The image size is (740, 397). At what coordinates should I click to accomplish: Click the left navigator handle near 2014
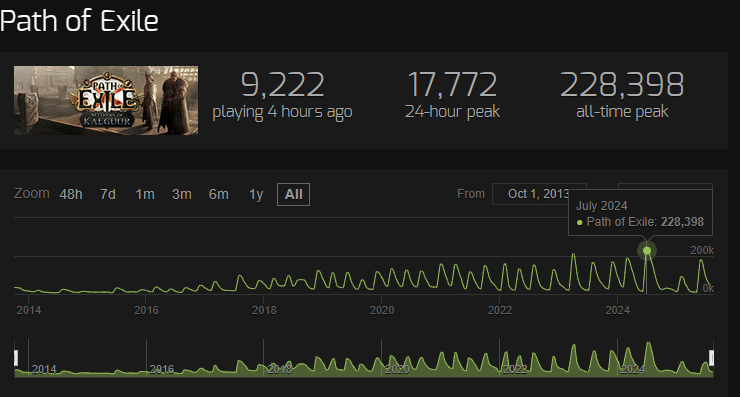point(16,358)
